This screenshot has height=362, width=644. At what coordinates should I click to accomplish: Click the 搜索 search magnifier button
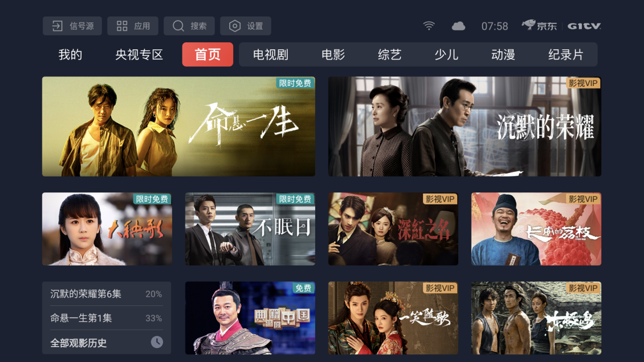click(x=189, y=26)
